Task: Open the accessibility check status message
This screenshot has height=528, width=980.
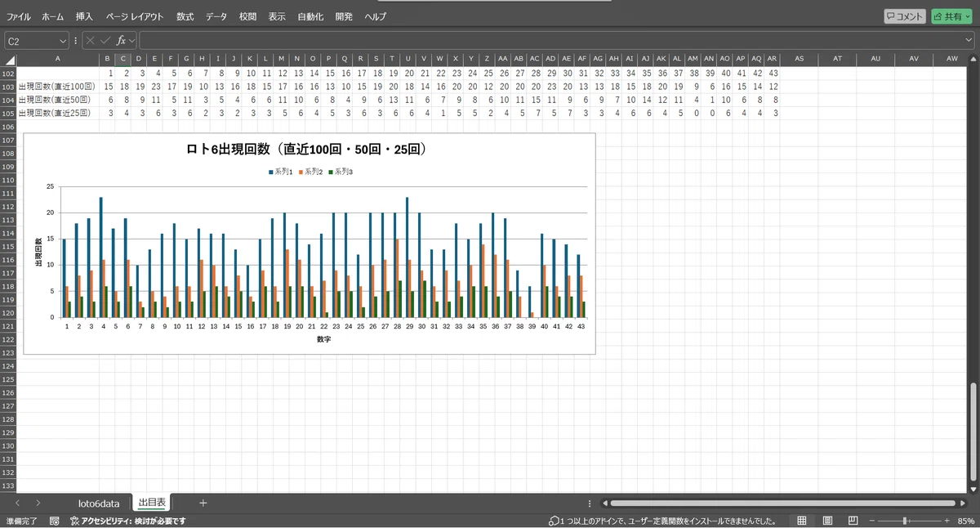Action: (x=128, y=521)
